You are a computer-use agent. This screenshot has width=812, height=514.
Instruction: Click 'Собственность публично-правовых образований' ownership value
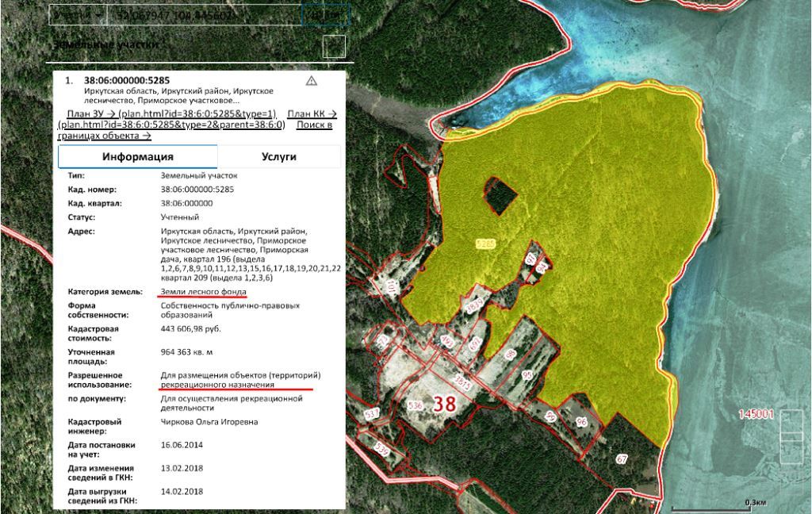tap(230, 310)
